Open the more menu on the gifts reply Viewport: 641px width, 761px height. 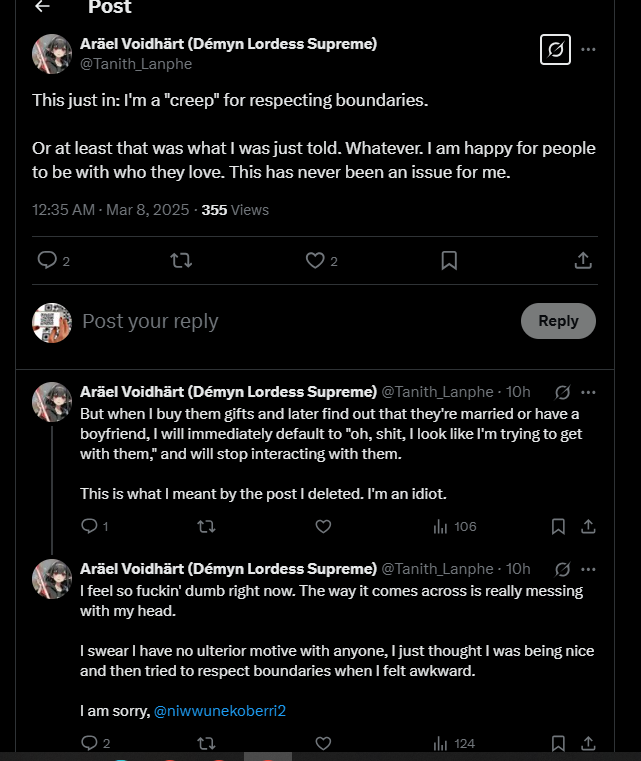click(588, 392)
